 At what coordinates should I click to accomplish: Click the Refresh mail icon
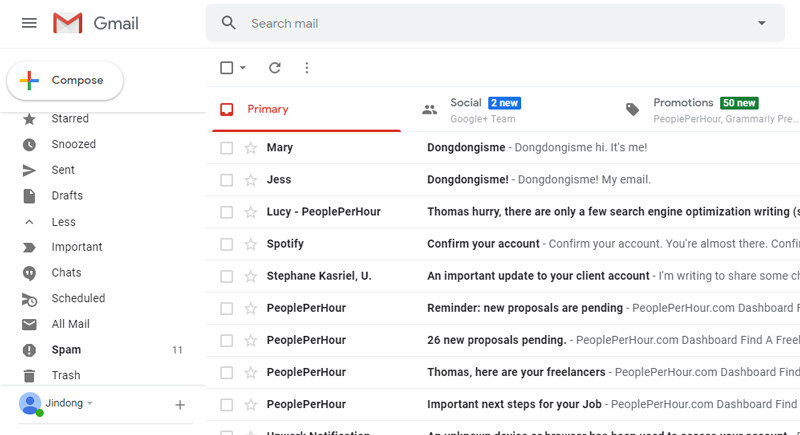tap(275, 68)
